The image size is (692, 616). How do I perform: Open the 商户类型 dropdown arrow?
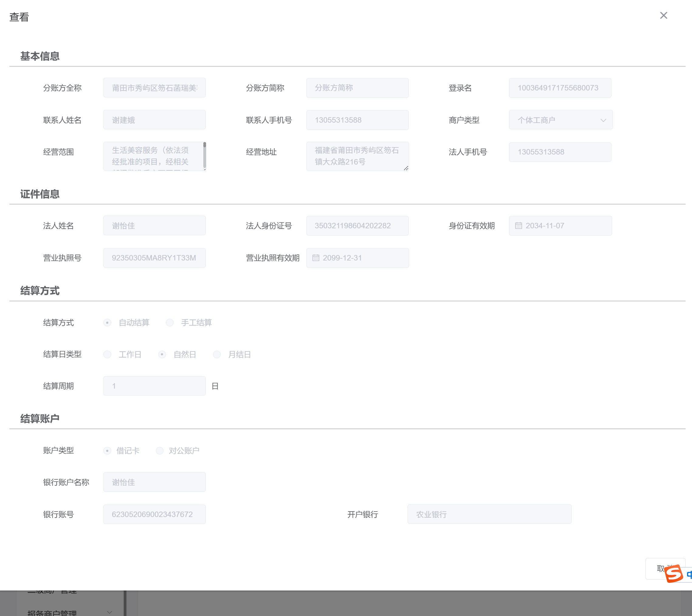pos(603,120)
